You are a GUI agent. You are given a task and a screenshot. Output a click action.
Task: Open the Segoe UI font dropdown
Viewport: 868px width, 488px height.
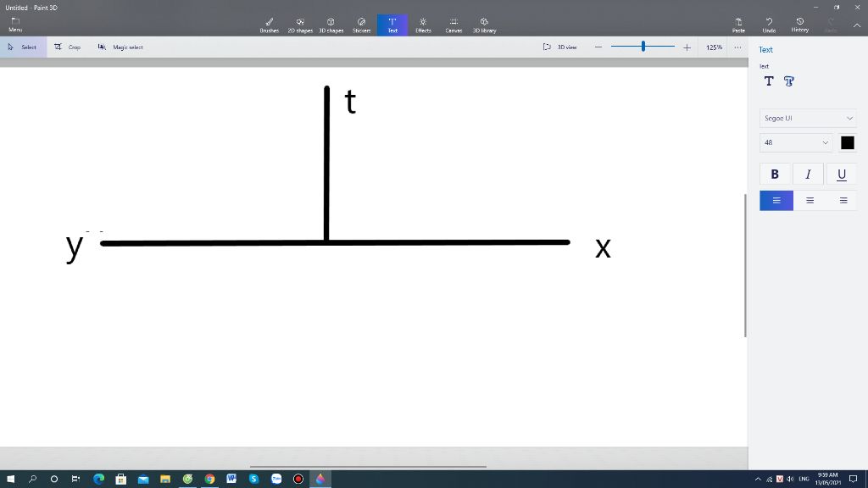click(x=808, y=118)
